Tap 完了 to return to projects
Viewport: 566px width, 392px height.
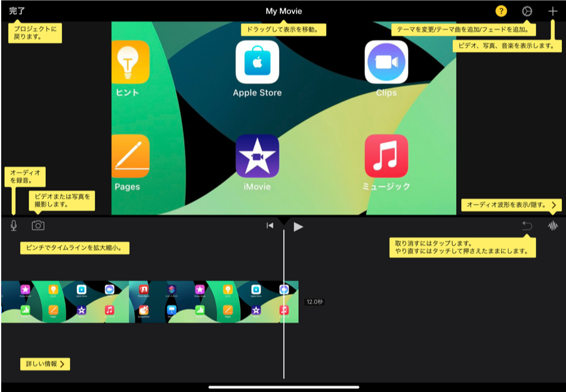coord(17,11)
